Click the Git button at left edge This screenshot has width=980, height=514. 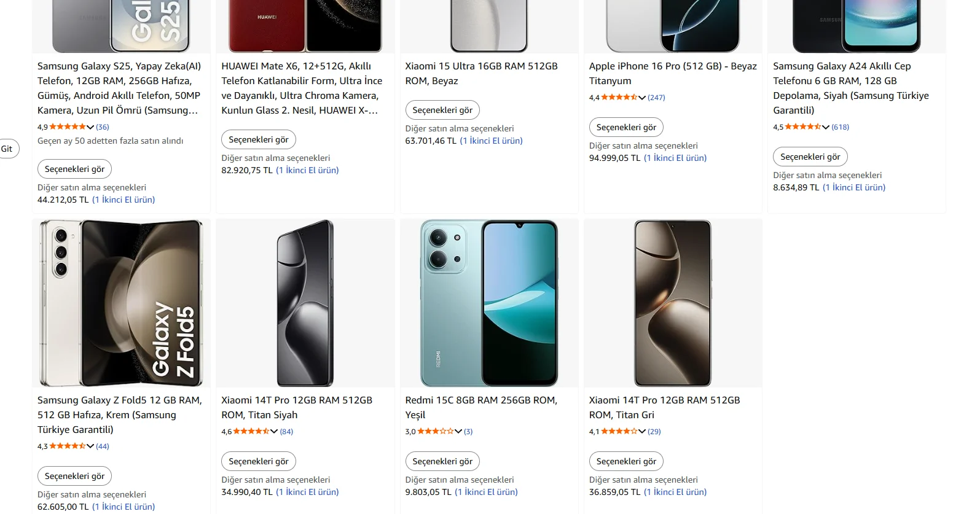[7, 149]
